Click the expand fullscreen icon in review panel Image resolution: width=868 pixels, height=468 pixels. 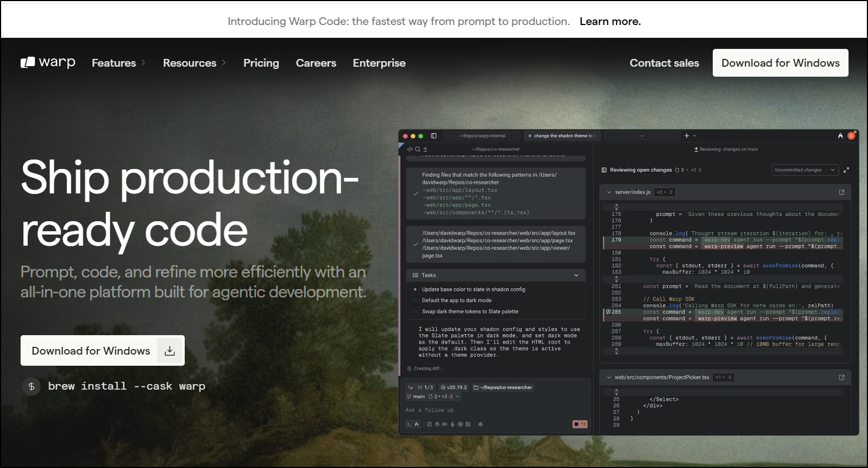(x=846, y=170)
